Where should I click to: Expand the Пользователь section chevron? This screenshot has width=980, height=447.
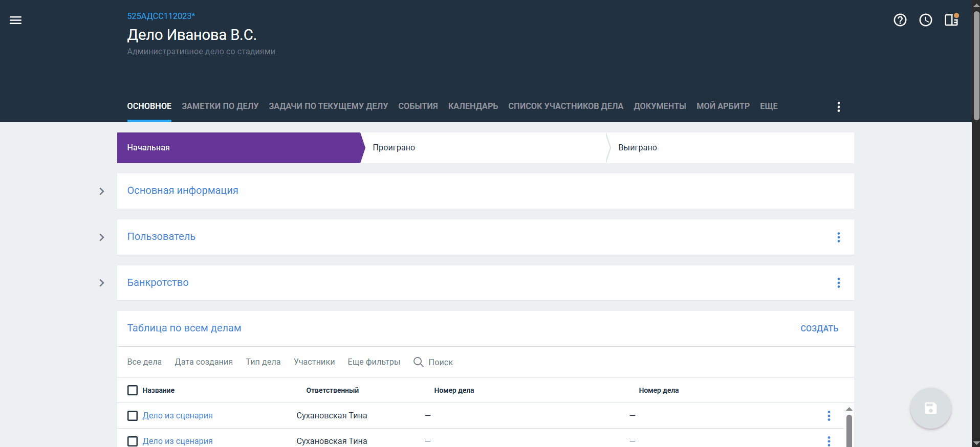(102, 237)
